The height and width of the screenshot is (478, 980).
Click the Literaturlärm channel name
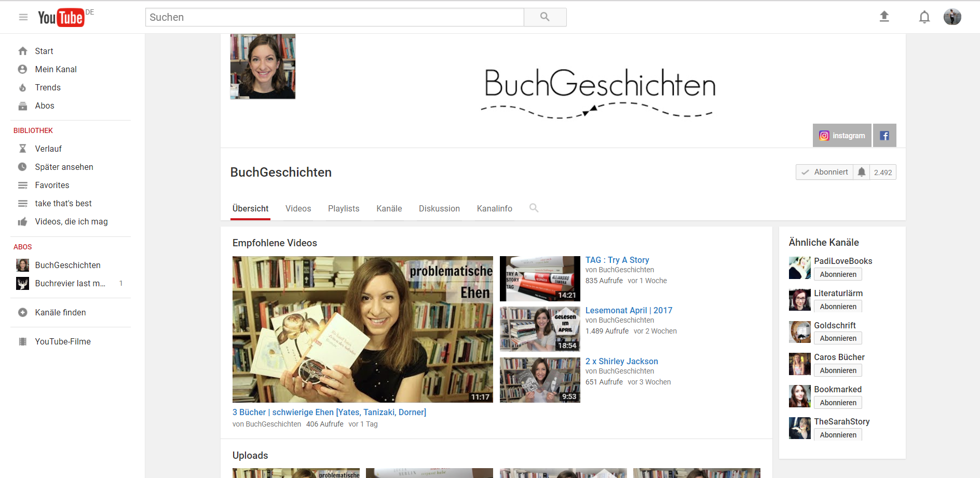838,293
